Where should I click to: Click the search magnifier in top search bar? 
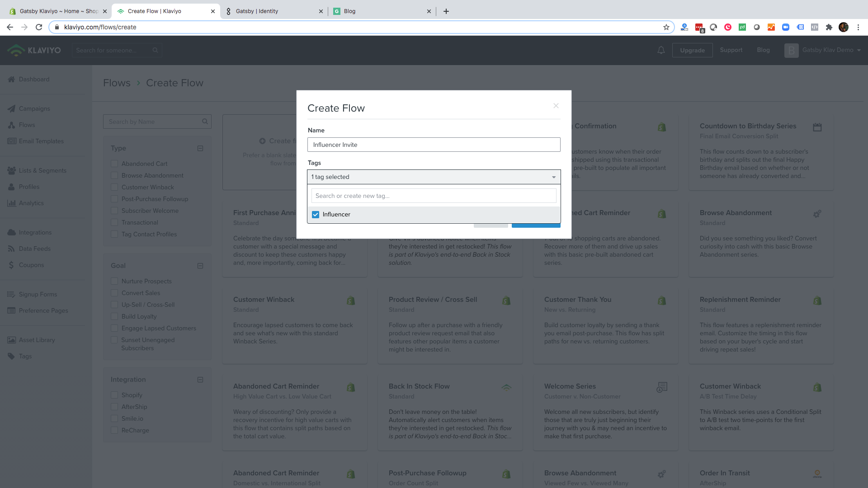(155, 50)
